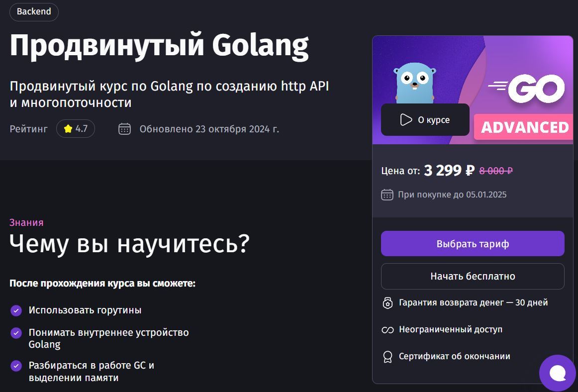Image resolution: width=578 pixels, height=392 pixels.
Task: Click 'Начать бесплатно' button
Action: 473,276
